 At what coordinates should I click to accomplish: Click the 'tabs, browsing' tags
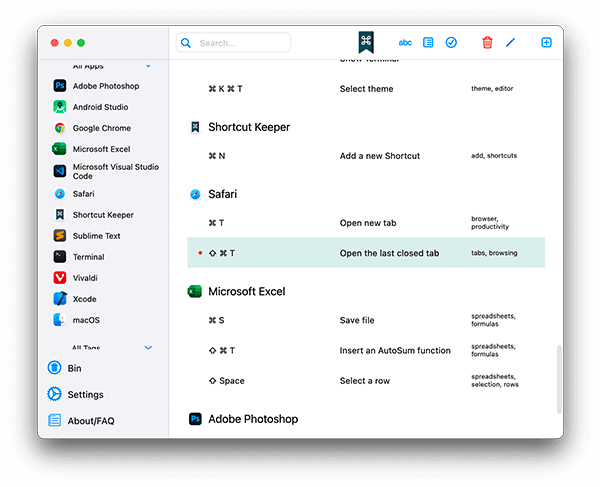pyautogui.click(x=494, y=253)
